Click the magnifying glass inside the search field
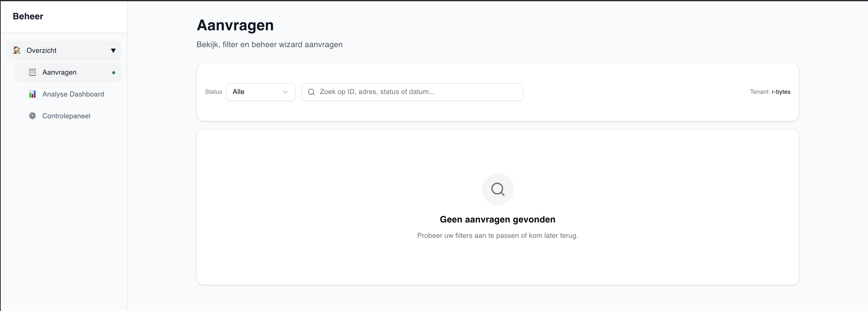 click(x=311, y=92)
